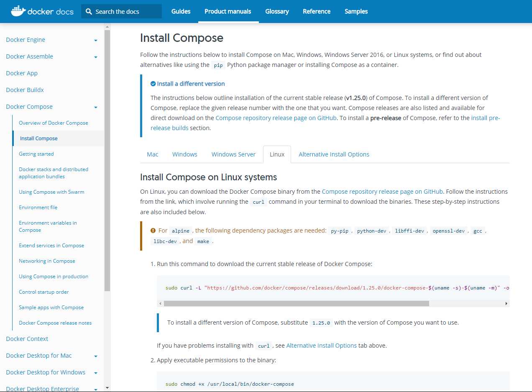Screen dimensions: 532x392
Task: Select the orange warning icon in alpine note
Action: pyautogui.click(x=153, y=231)
